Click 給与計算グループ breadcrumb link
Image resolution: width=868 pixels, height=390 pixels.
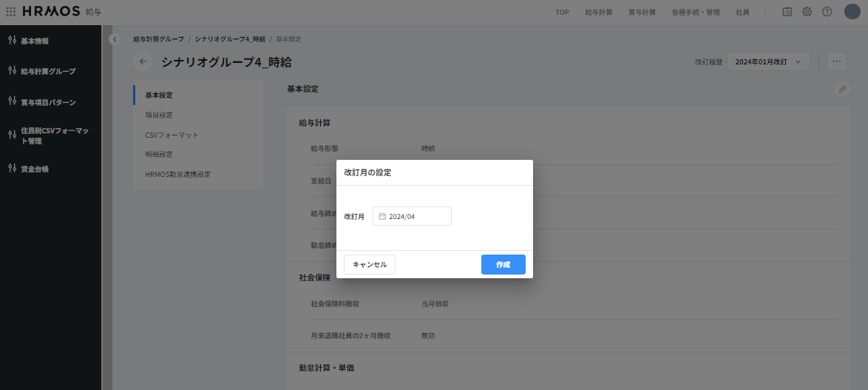point(159,38)
